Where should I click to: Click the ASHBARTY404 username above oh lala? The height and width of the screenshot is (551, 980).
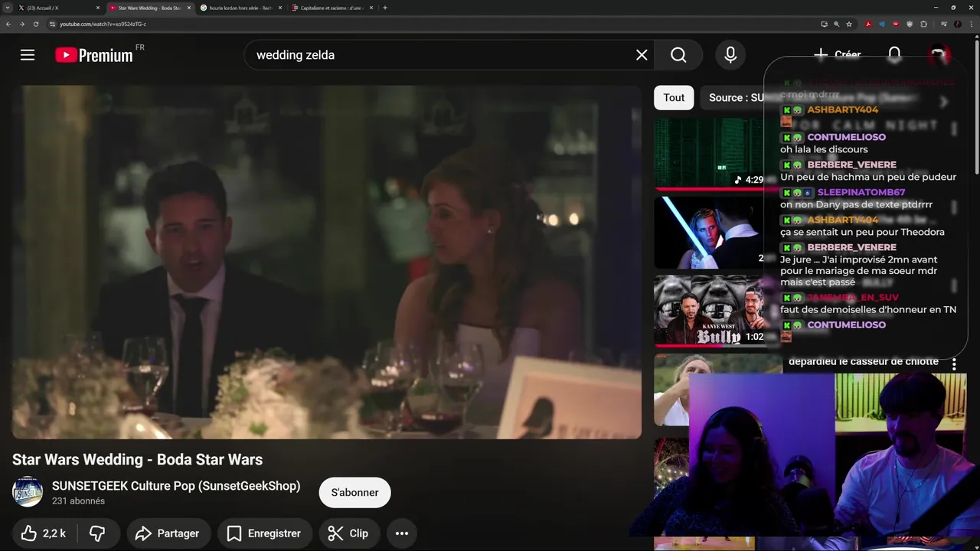coord(842,109)
